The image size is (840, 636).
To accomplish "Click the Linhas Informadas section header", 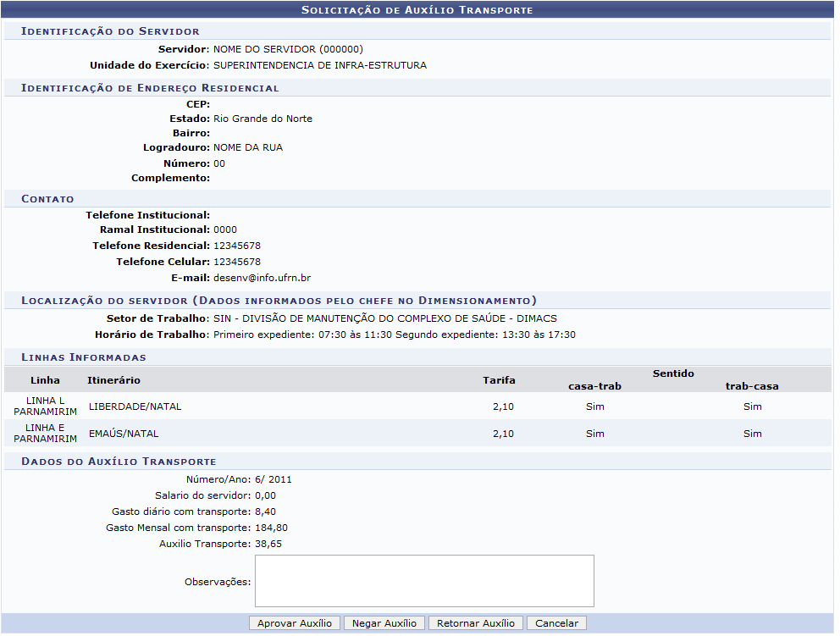I will pyautogui.click(x=83, y=357).
